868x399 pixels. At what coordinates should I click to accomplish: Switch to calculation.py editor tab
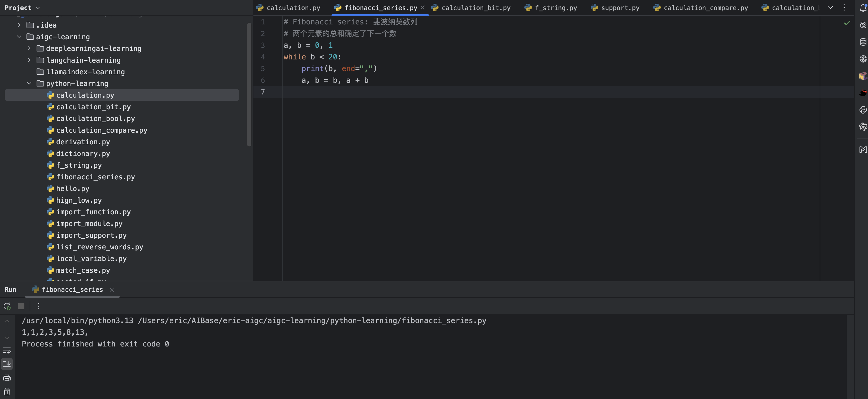pos(288,7)
